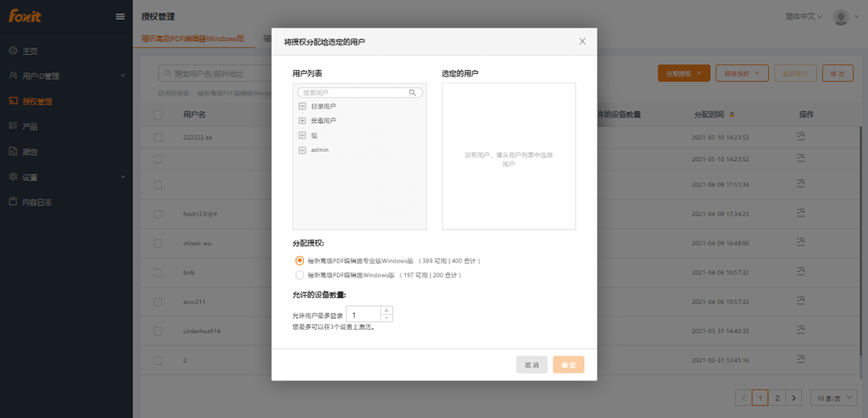Click action icon for 2021-03-31 13:45:16 row
The width and height of the screenshot is (868, 418).
tap(800, 358)
